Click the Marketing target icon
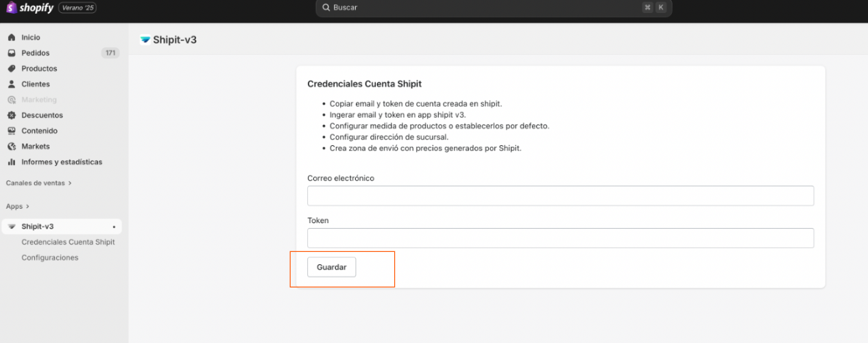Viewport: 868px width, 343px height. (11, 100)
